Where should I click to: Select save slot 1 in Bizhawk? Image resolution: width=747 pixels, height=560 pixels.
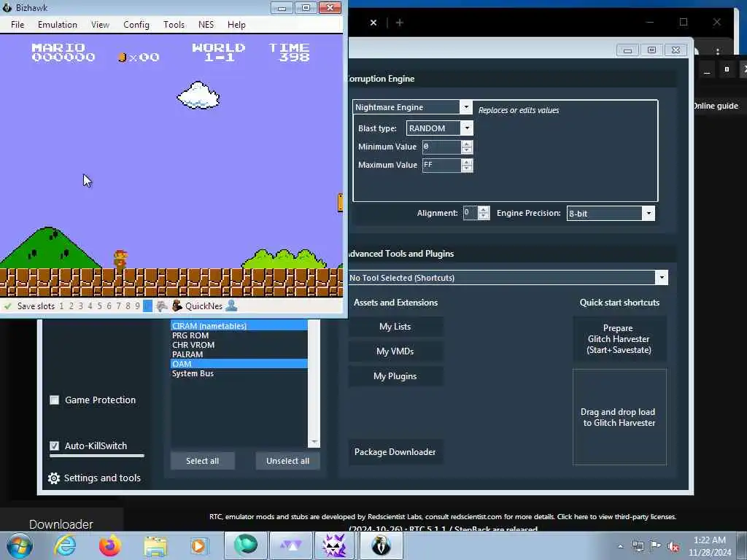61,306
